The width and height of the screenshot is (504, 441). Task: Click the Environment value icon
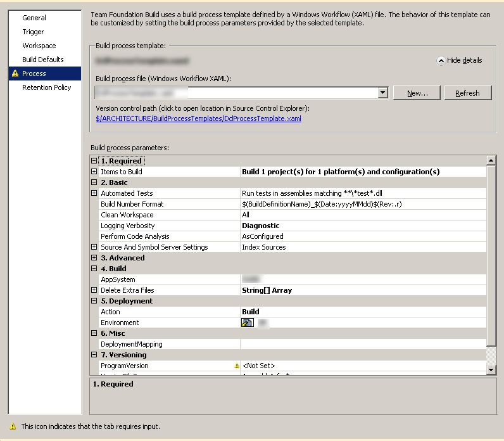tap(247, 323)
